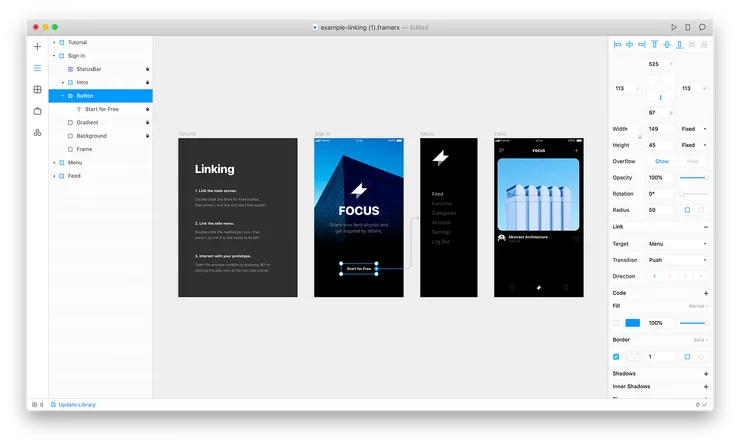The image size is (740, 446).
Task: Click the Fill opacity slider
Action: pos(694,323)
